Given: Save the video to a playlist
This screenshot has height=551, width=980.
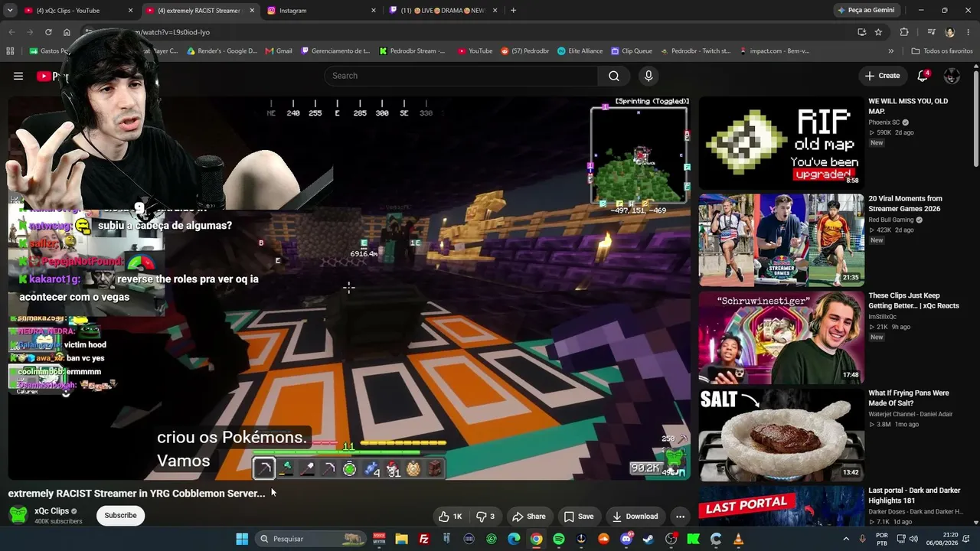Looking at the screenshot, I should pos(579,517).
